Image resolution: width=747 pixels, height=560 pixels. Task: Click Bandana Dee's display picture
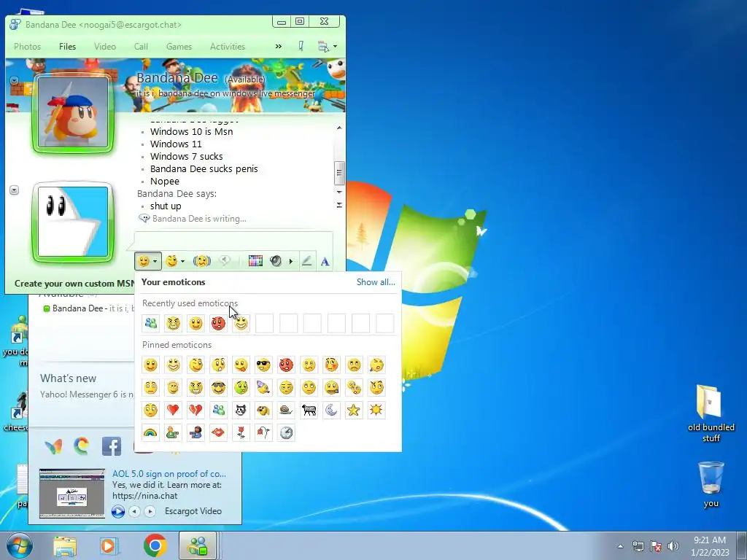(73, 112)
